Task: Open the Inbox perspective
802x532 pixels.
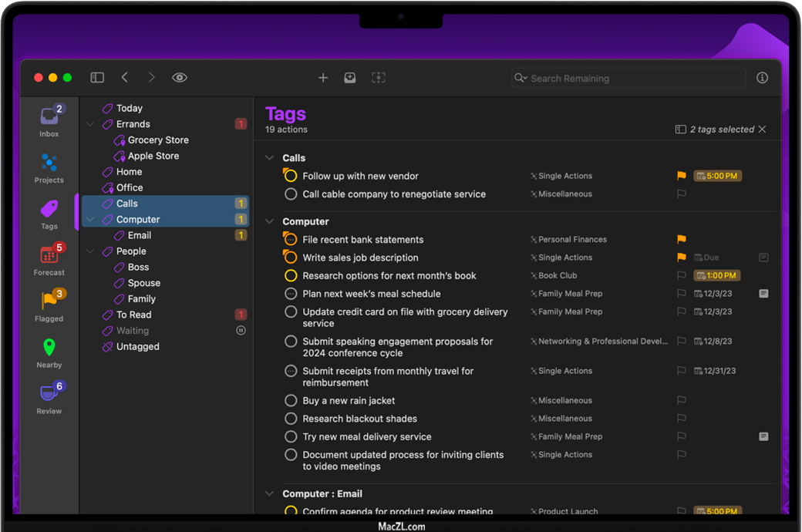Action: 49,120
